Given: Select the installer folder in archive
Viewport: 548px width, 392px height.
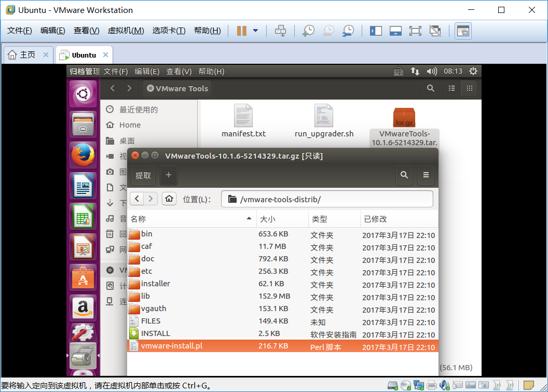Looking at the screenshot, I should [x=282, y=284].
